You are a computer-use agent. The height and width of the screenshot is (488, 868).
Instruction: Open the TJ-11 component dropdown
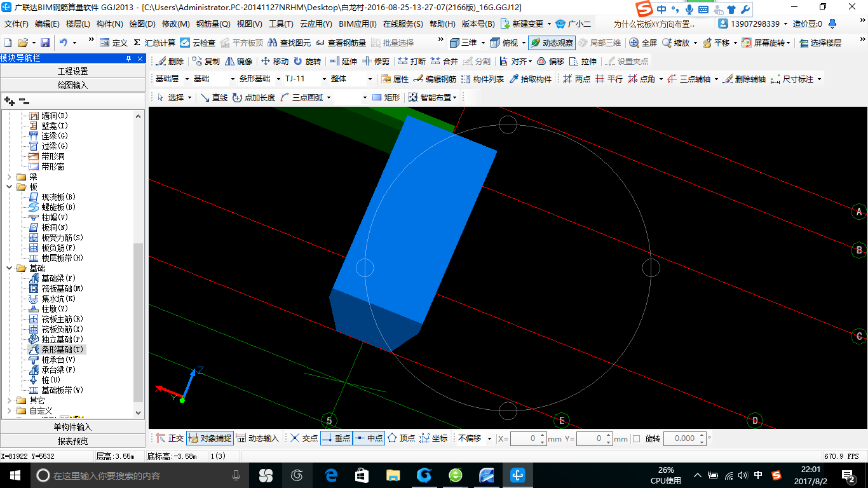323,79
